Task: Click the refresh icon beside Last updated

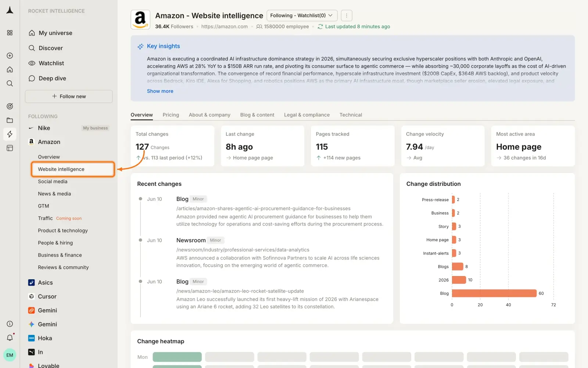Action: [320, 26]
